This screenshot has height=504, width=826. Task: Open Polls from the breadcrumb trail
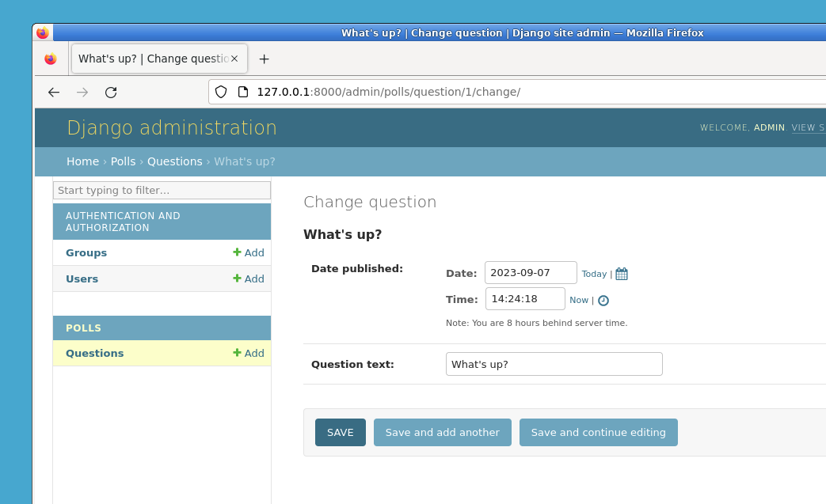(123, 161)
